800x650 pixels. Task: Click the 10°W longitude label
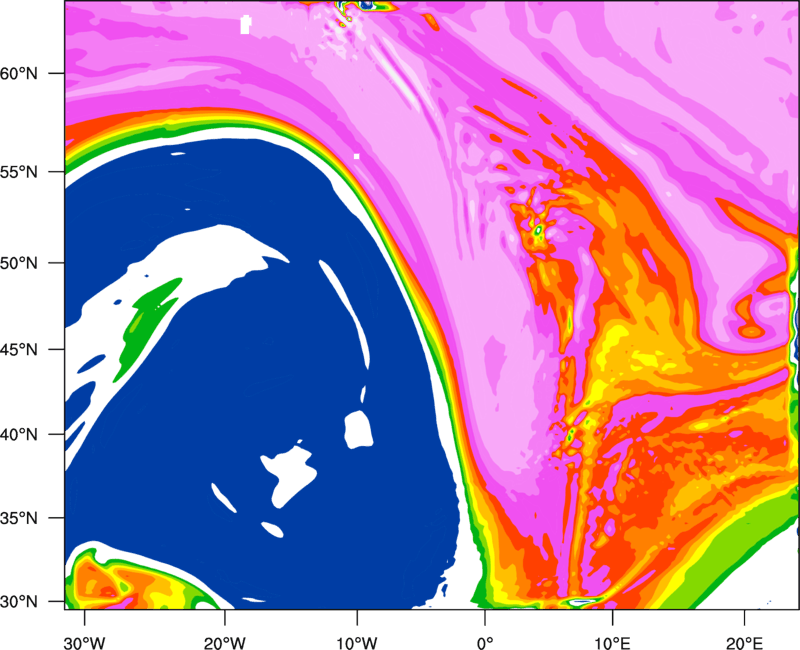click(x=357, y=643)
